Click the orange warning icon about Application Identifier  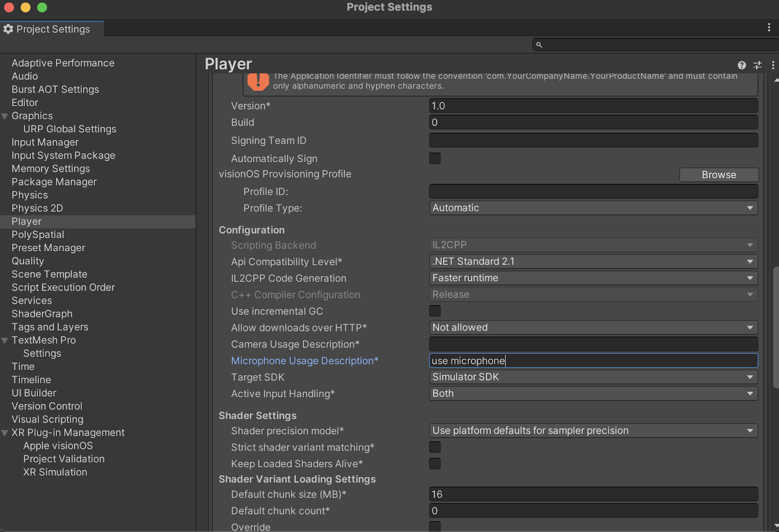(259, 82)
